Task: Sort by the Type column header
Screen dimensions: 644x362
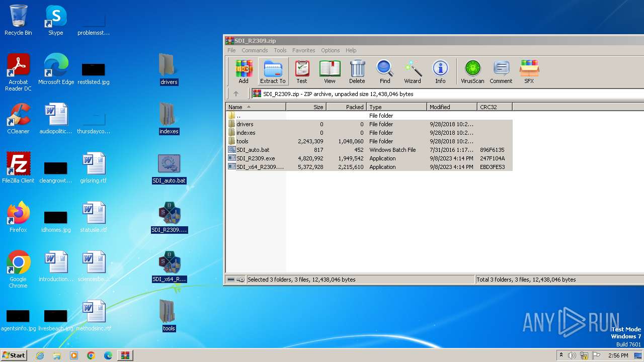Action: (396, 107)
